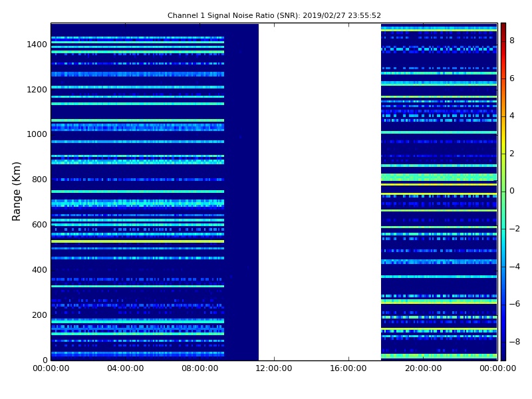
Task: Click the Range (Km) y-axis label
Action: click(16, 192)
